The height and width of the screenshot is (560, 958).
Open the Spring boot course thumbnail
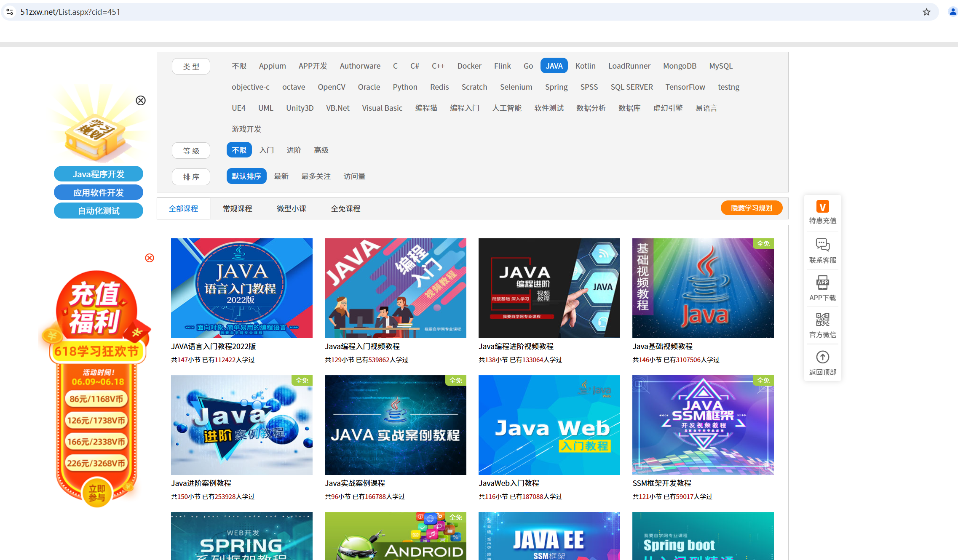(703, 536)
